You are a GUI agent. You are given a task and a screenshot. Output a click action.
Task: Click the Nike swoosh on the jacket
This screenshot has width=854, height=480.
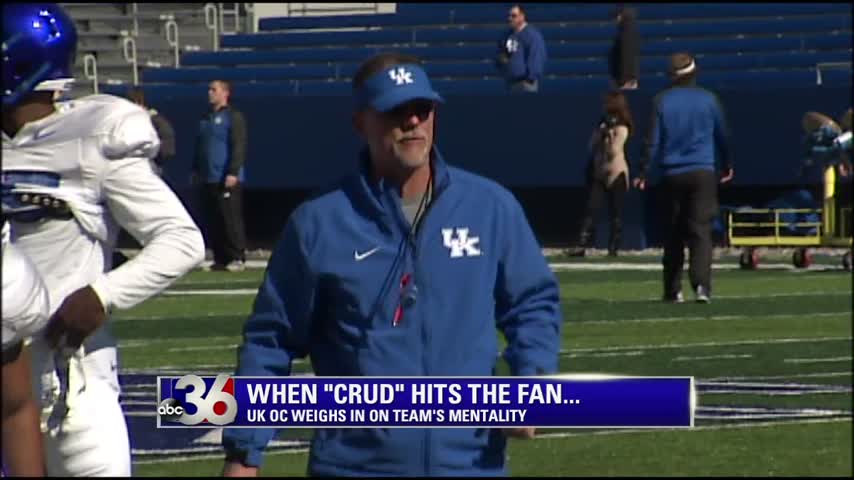pos(366,253)
